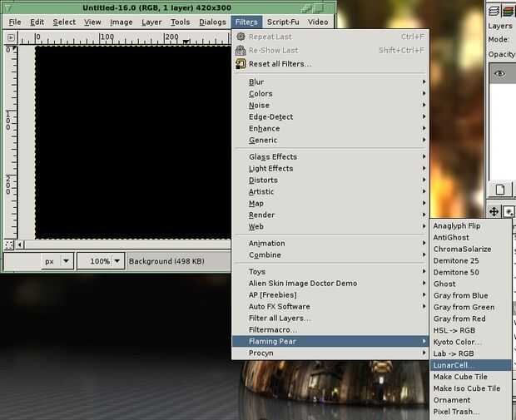
Task: Open the Dialogs menu
Action: point(212,22)
